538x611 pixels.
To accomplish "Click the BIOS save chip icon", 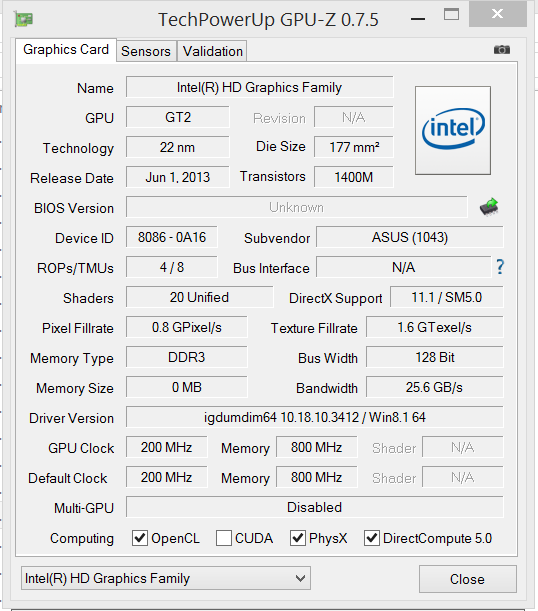I will (x=489, y=207).
